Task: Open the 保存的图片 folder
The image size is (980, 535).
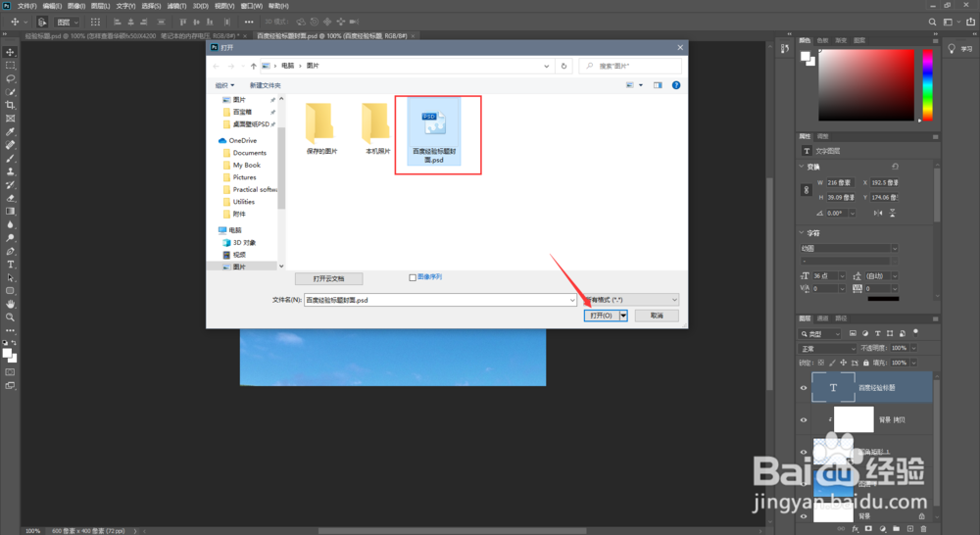Action: [x=321, y=128]
